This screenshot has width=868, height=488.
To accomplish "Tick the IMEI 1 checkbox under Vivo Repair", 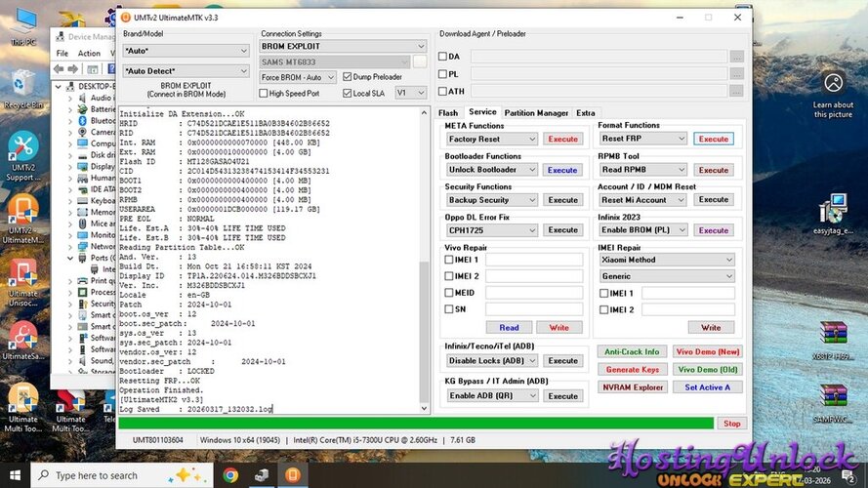I will (448, 260).
